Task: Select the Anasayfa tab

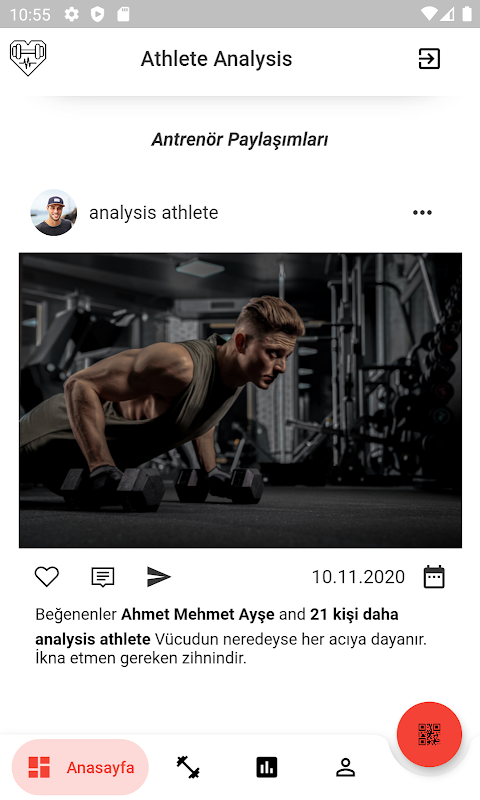Action: point(80,767)
